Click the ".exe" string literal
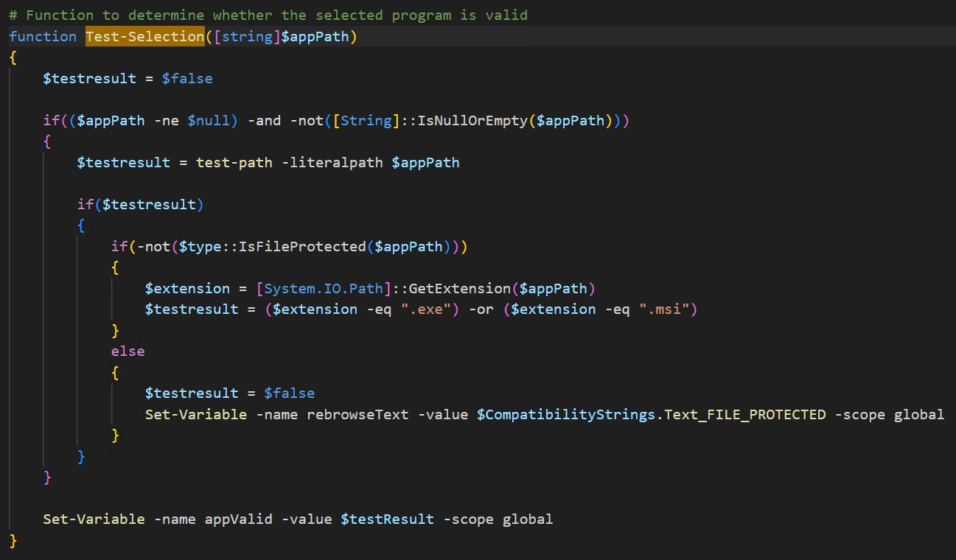 point(429,309)
